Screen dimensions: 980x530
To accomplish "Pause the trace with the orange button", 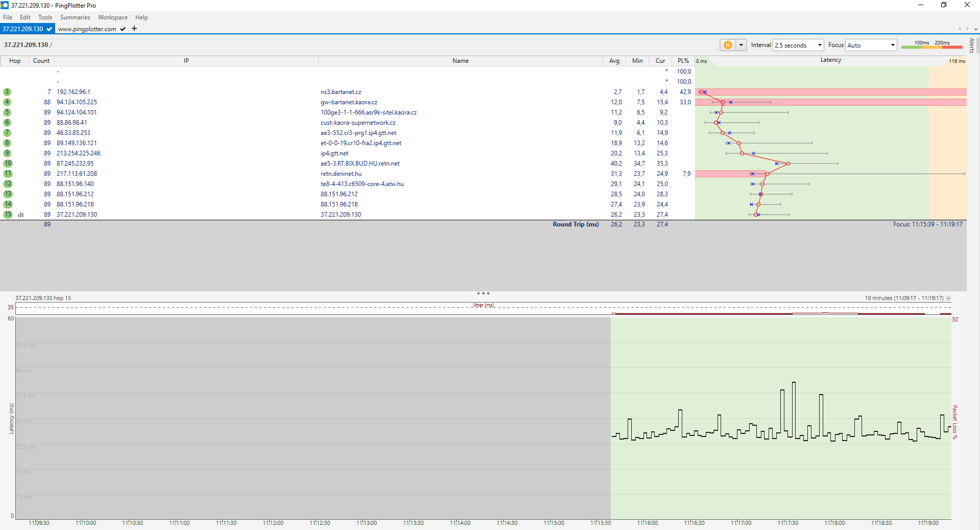I will pyautogui.click(x=728, y=45).
